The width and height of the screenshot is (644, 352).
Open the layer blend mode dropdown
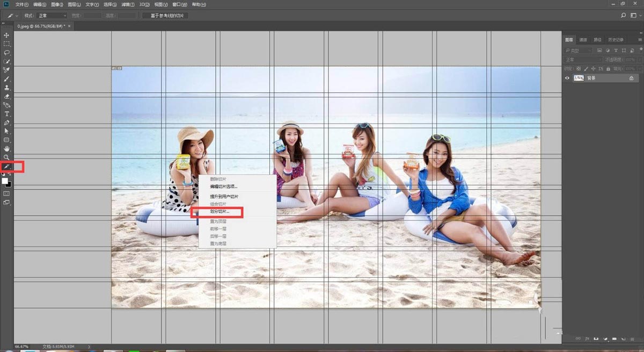pos(583,60)
